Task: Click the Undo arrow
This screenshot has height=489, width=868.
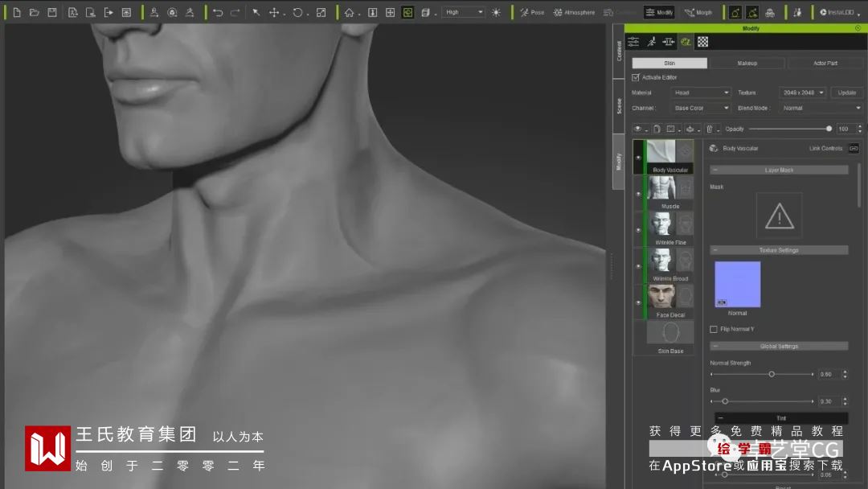Action: click(218, 12)
